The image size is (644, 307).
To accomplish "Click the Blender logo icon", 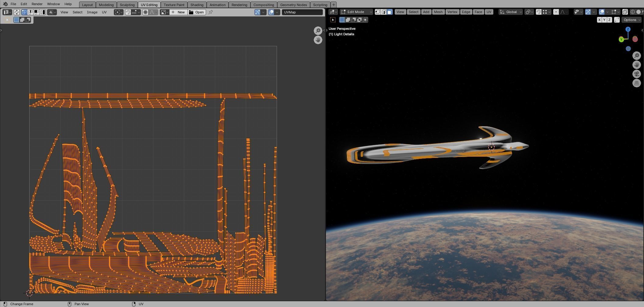I will (x=5, y=4).
